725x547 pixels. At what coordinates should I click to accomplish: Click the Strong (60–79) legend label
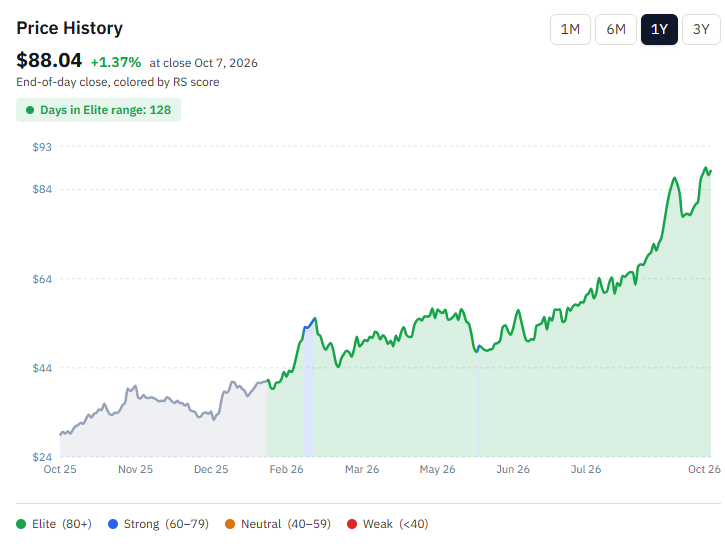pos(166,524)
